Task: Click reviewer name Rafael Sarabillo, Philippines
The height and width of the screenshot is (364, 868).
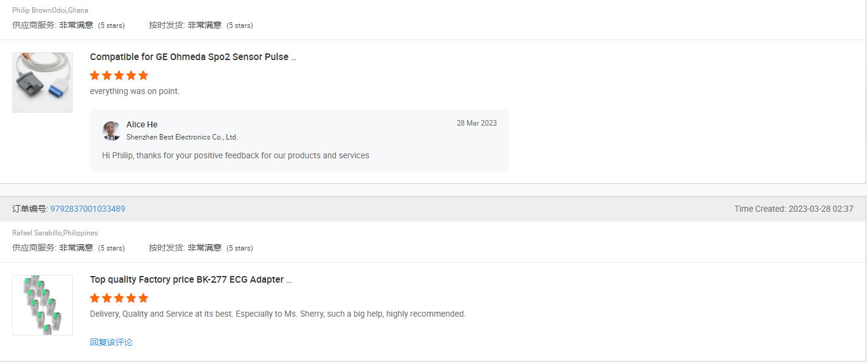Action: 55,233
